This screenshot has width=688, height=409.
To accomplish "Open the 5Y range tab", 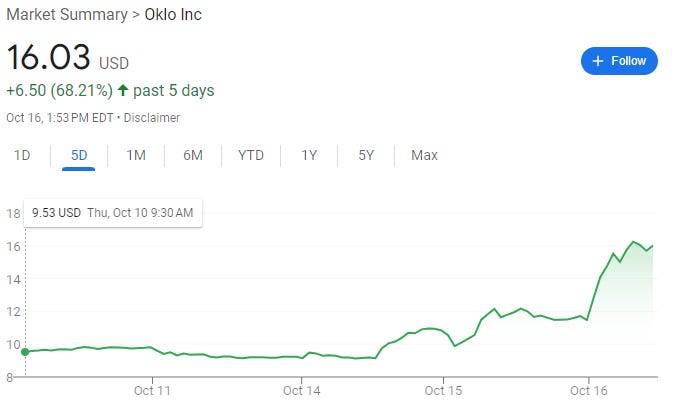I will [x=366, y=155].
